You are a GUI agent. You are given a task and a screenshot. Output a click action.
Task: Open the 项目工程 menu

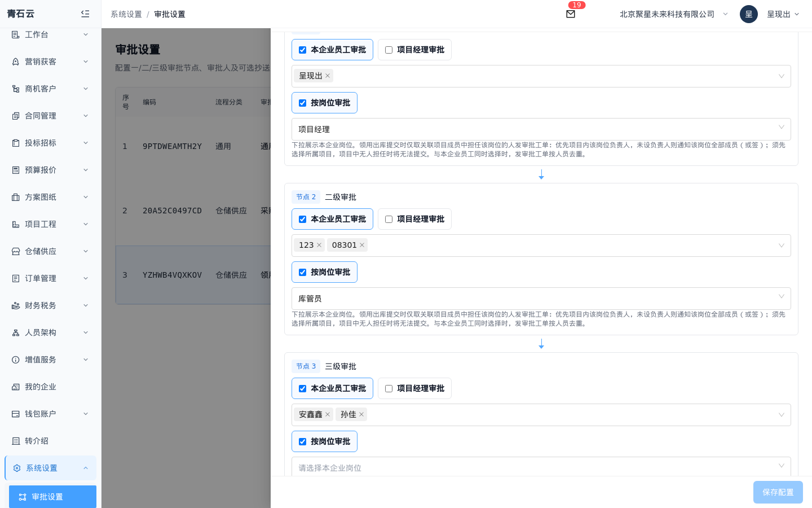[50, 224]
